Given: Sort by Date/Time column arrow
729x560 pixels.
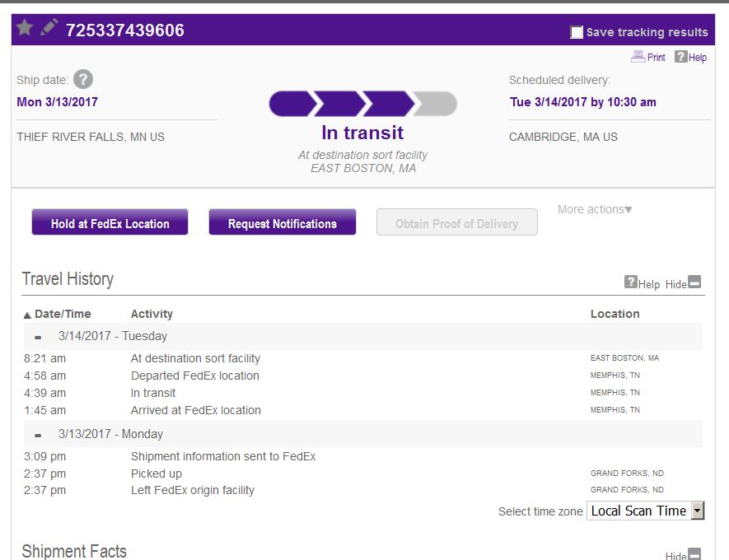Looking at the screenshot, I should click(27, 315).
